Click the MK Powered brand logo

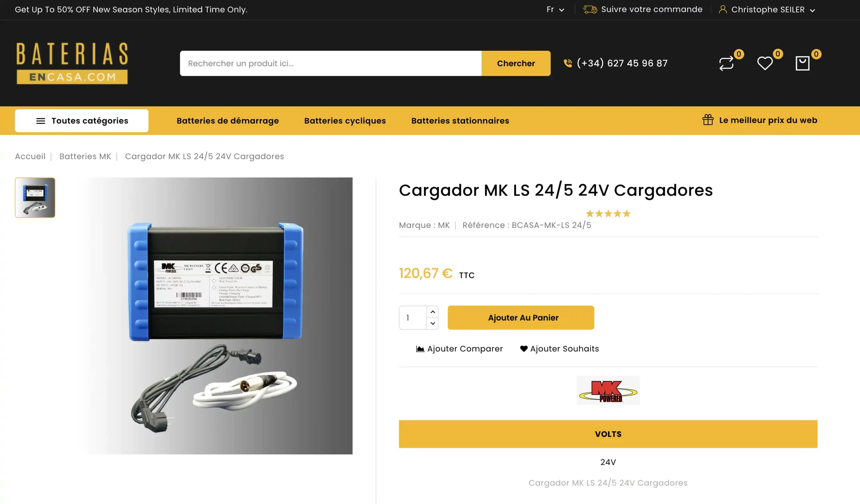click(x=608, y=391)
